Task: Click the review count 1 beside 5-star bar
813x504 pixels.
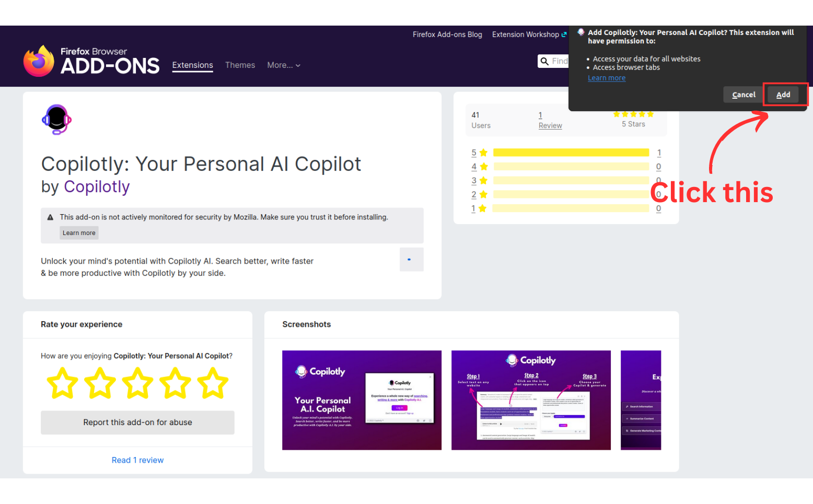Action: coord(659,153)
